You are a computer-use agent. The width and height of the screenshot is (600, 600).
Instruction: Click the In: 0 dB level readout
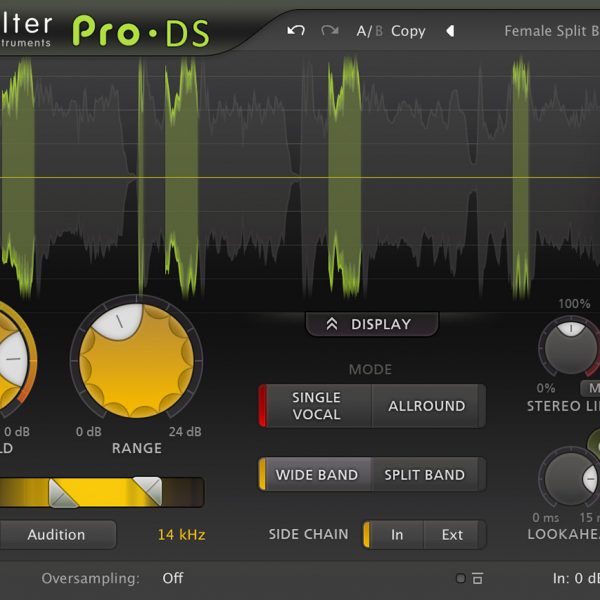tap(576, 578)
